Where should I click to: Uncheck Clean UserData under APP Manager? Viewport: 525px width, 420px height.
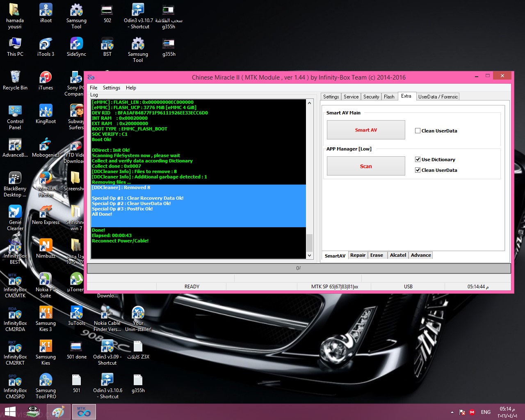click(x=418, y=170)
